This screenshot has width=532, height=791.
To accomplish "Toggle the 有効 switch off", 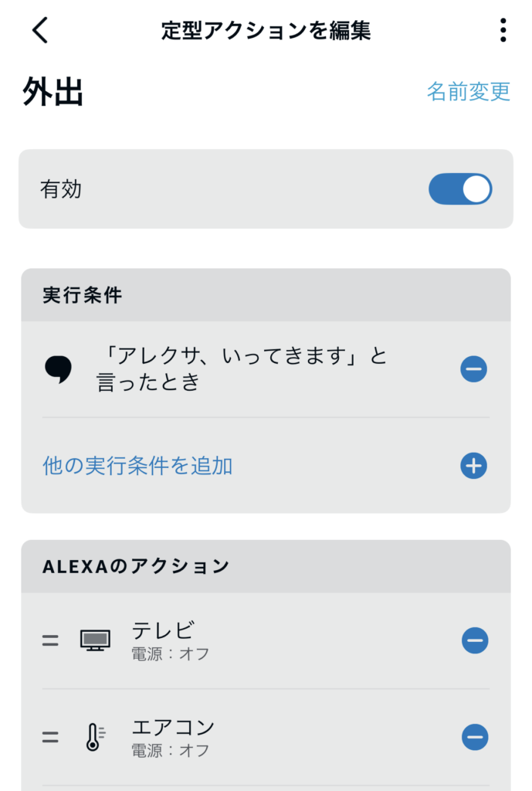I will point(460,189).
